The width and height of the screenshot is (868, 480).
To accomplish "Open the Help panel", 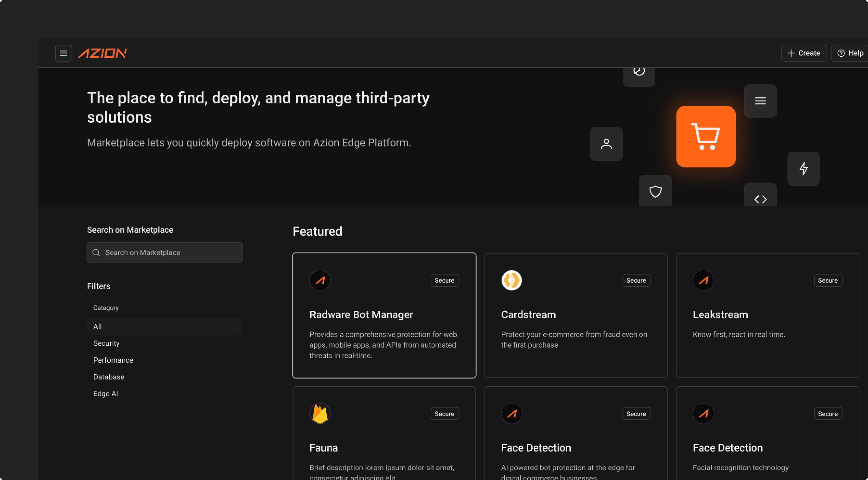I will click(x=850, y=53).
